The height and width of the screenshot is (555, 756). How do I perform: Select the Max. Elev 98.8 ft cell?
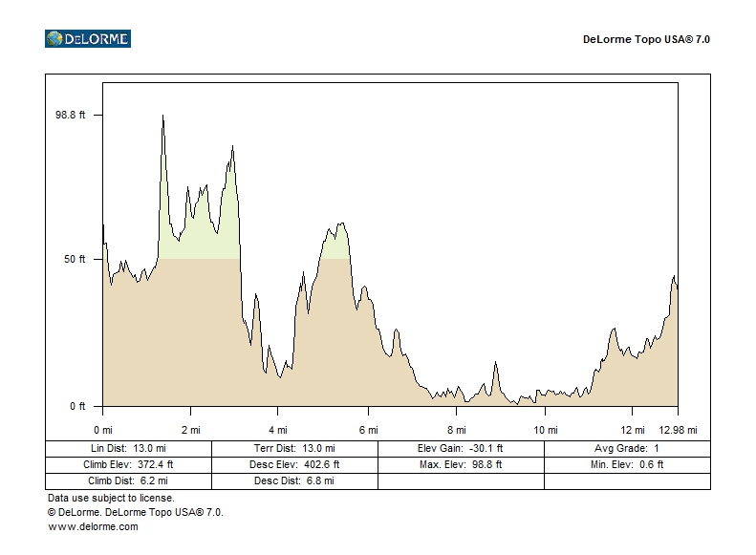[x=461, y=464]
